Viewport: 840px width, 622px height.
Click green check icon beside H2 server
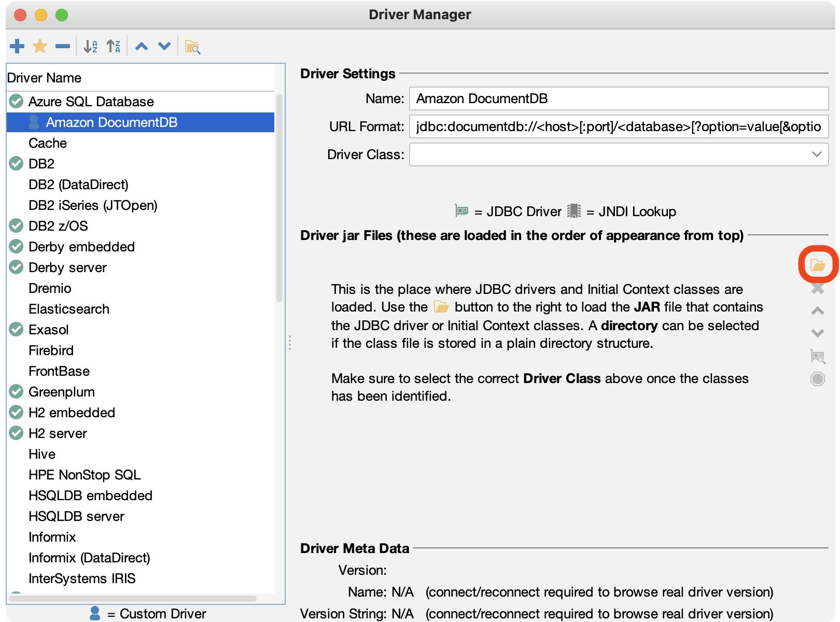[17, 433]
